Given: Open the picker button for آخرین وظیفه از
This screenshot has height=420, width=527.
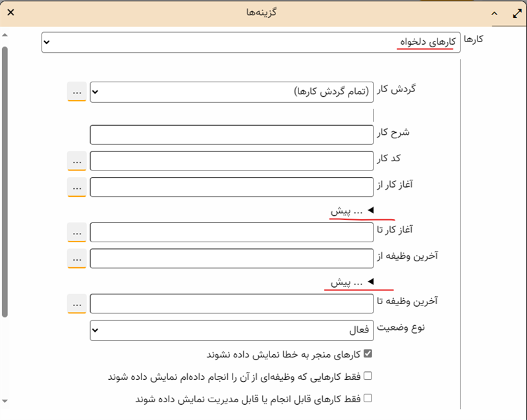Looking at the screenshot, I should click(77, 259).
